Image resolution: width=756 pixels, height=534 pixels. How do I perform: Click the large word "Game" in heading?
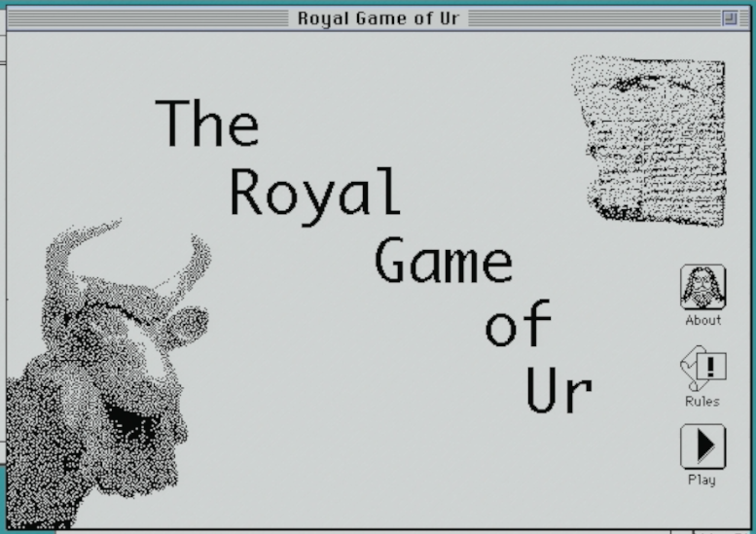[x=443, y=261]
